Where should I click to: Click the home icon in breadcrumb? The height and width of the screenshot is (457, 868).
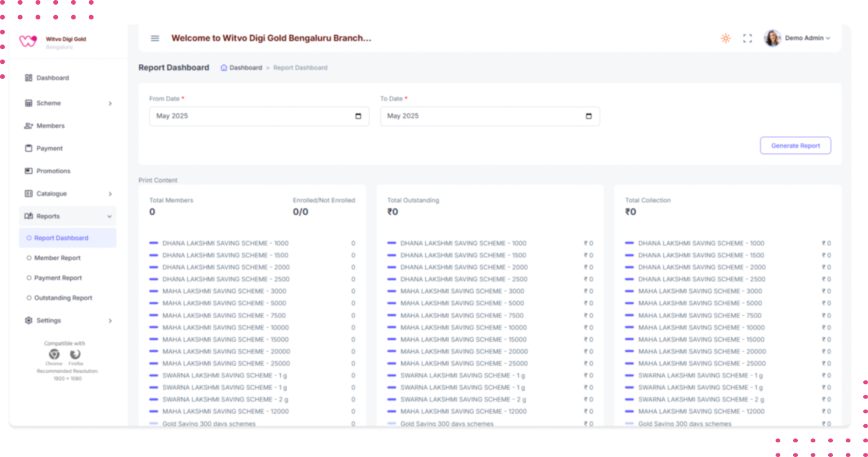coord(223,67)
